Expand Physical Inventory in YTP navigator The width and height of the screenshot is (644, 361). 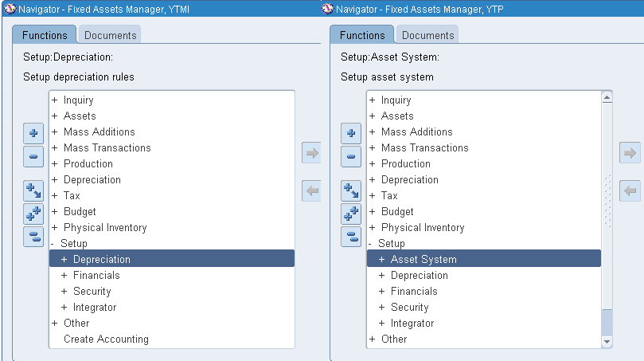pos(372,227)
